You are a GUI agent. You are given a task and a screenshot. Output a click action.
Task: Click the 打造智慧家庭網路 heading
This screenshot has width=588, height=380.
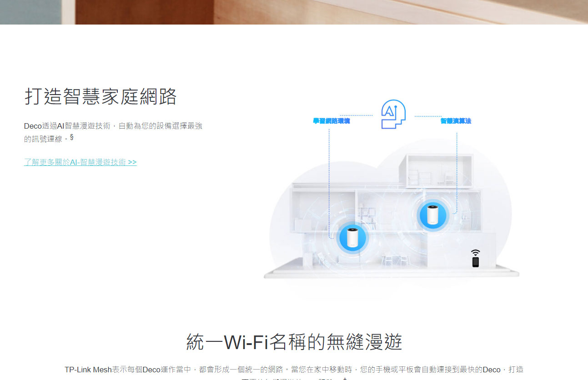click(101, 96)
